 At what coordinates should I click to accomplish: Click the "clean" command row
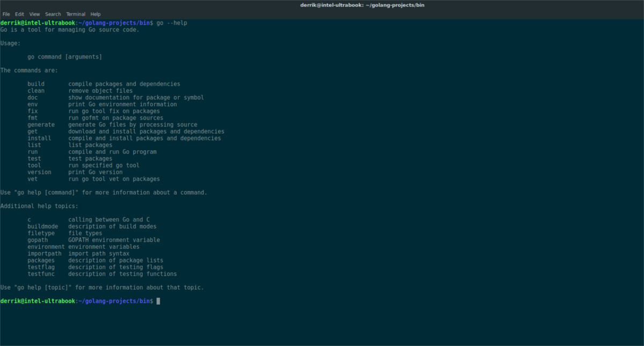(80, 91)
